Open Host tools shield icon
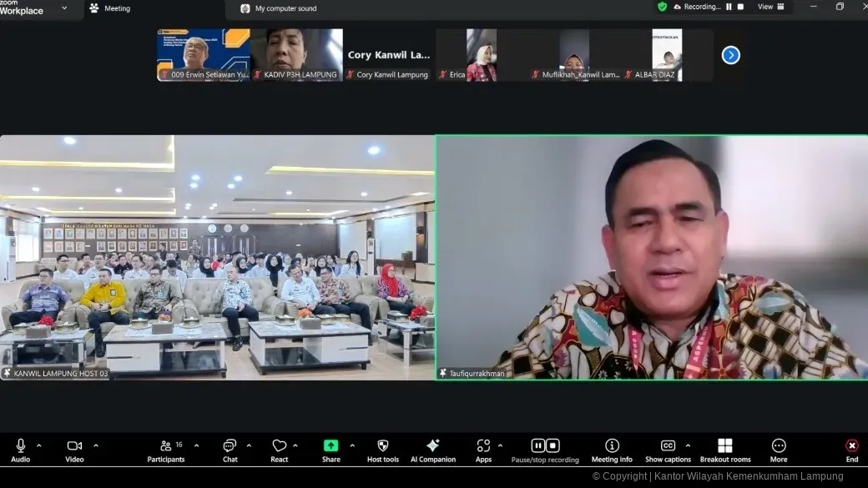 point(382,446)
